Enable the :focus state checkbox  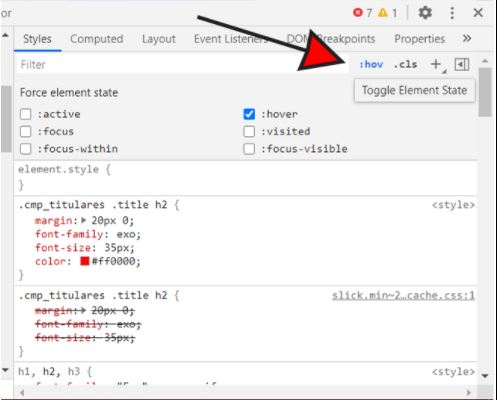26,131
